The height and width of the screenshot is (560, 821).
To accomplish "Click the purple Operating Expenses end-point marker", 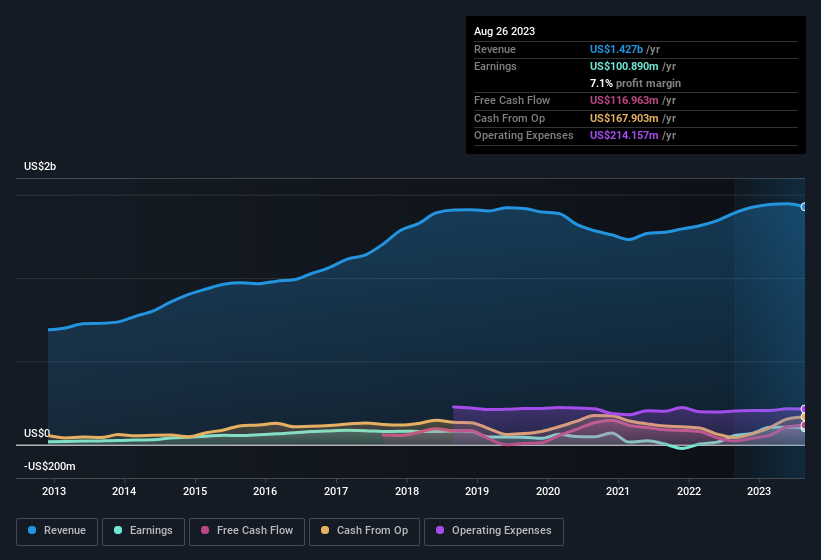I will (804, 409).
